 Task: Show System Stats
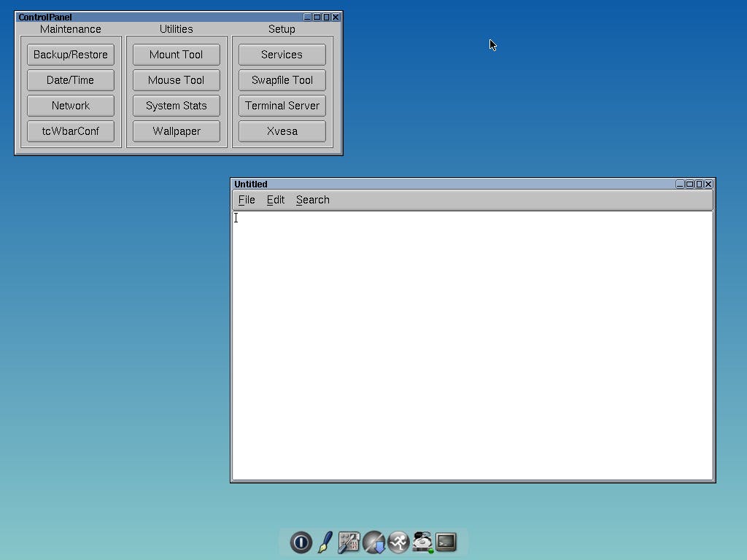(x=177, y=106)
